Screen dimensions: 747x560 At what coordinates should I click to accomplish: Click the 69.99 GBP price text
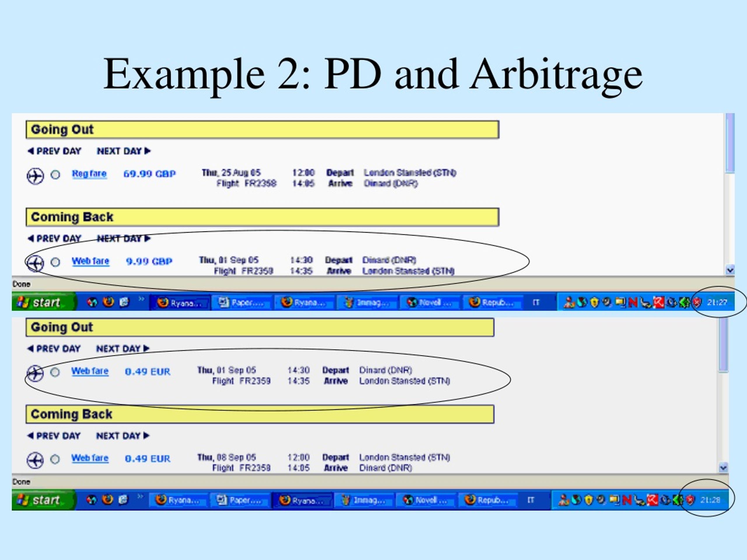(149, 174)
